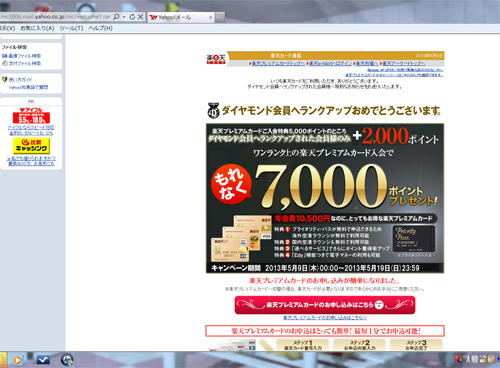Click the ステップ2 お申込内容入力 box

[x=359, y=345]
